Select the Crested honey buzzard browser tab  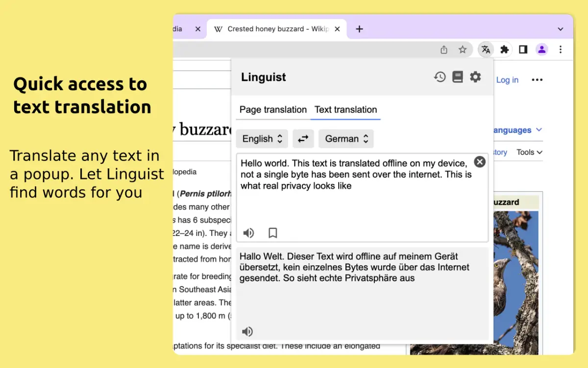(277, 28)
